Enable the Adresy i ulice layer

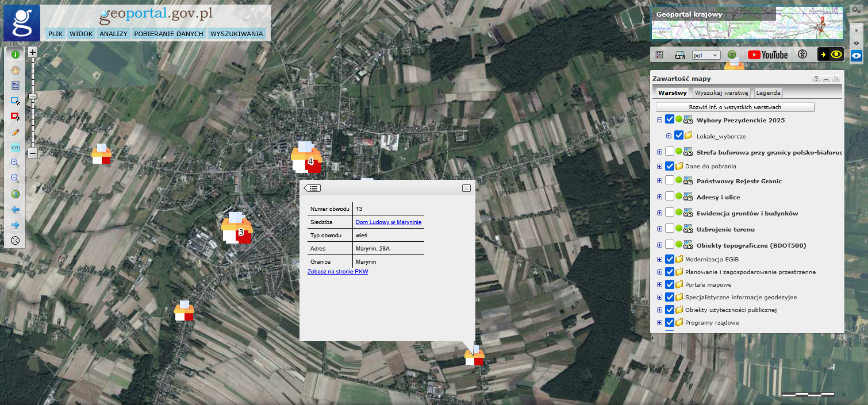pos(670,196)
